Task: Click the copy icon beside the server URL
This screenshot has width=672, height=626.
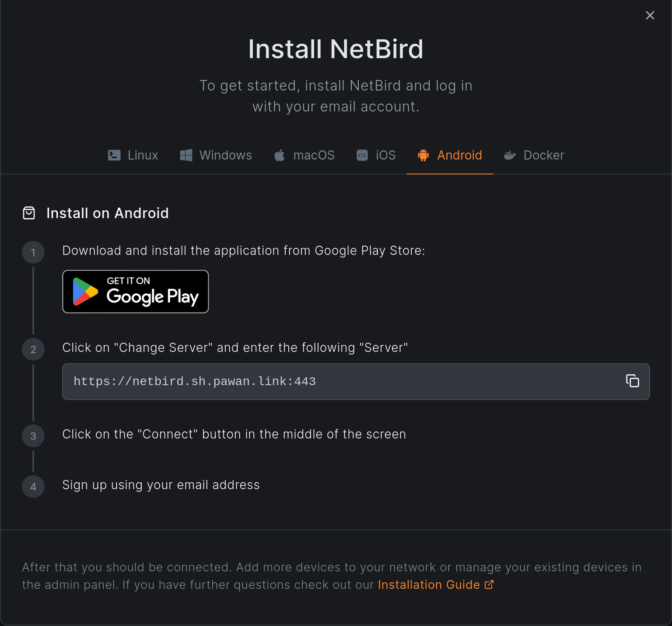Action: [633, 381]
